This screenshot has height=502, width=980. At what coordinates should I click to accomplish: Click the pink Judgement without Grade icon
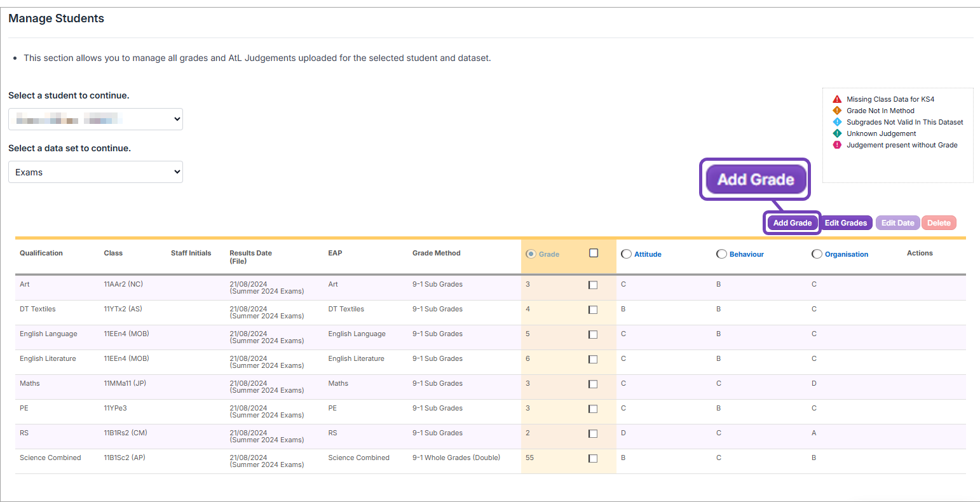coord(837,145)
